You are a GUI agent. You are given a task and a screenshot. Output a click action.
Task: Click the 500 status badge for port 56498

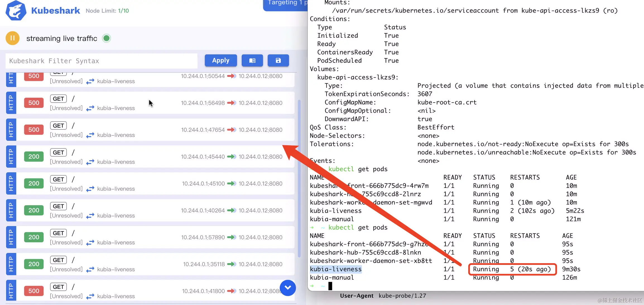34,103
